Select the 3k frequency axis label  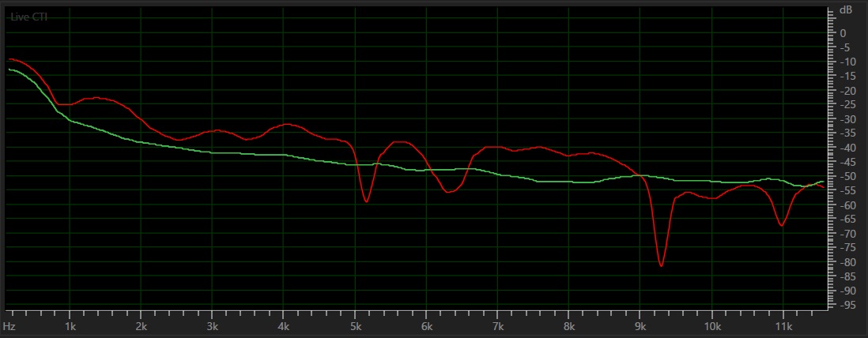pyautogui.click(x=213, y=325)
